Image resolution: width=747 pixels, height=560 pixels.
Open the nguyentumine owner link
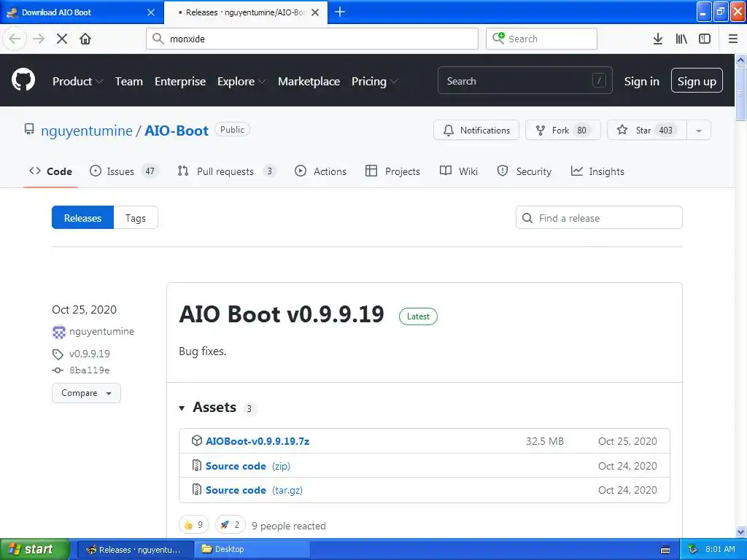coord(87,131)
